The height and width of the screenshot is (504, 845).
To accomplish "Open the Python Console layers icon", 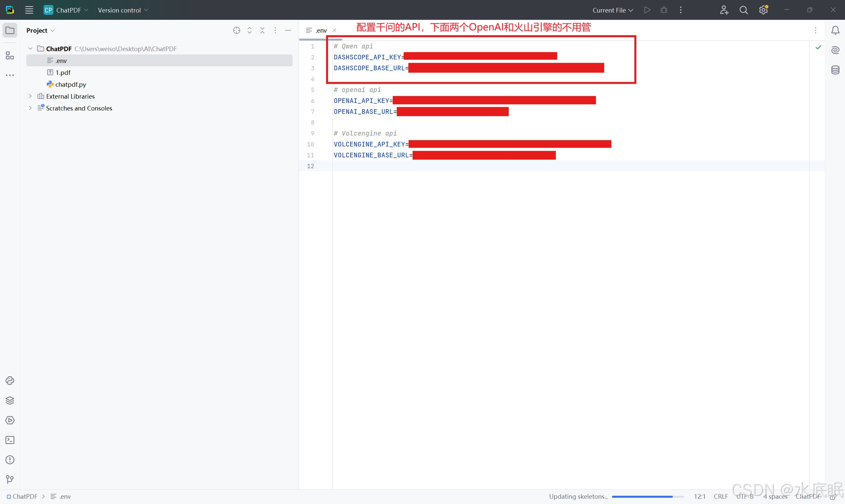I will 10,400.
